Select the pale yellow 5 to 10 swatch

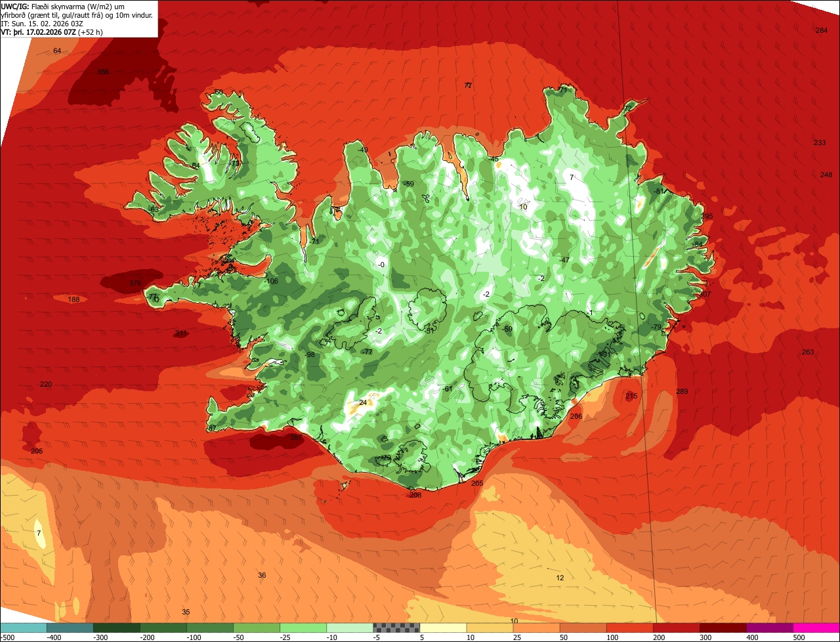443,628
